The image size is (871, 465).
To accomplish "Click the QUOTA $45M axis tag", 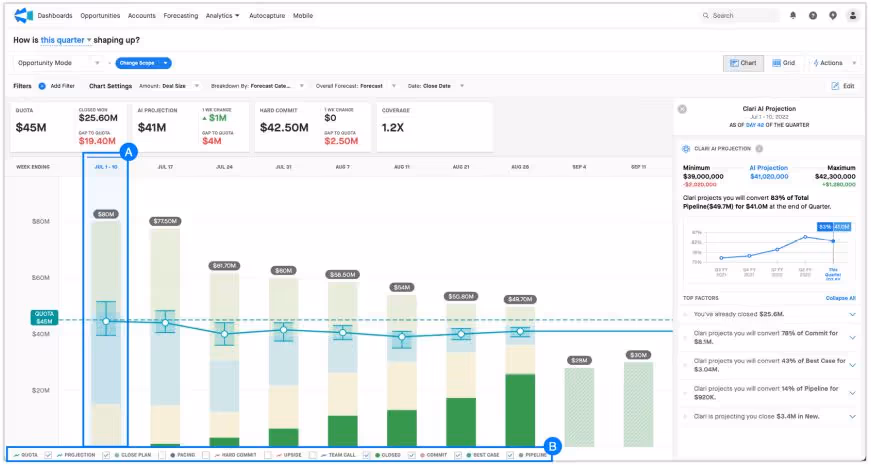I will [44, 318].
